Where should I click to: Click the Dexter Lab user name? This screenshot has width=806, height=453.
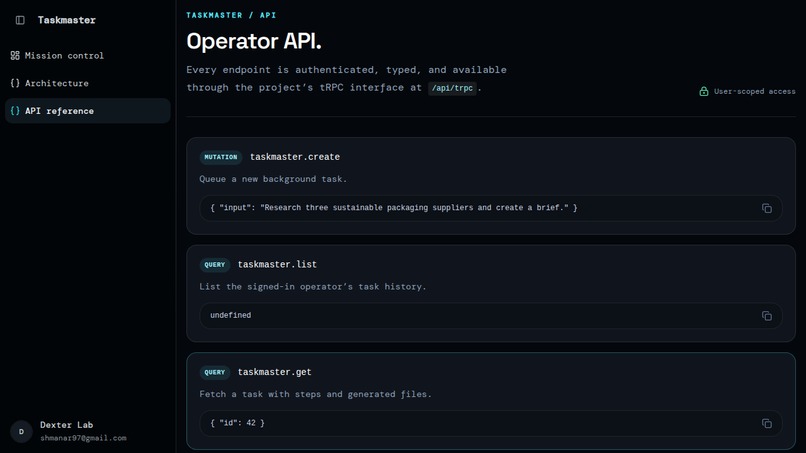[x=66, y=425]
